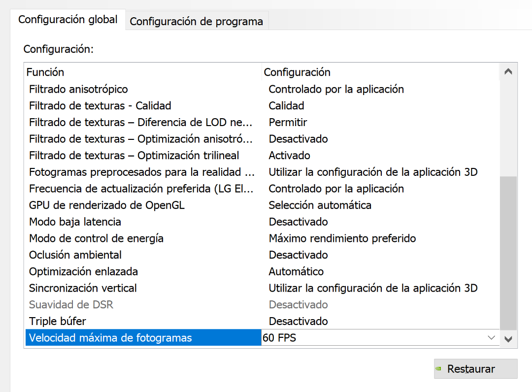The width and height of the screenshot is (532, 392).
Task: Switch to Configuración de programa tab
Action: [x=196, y=22]
